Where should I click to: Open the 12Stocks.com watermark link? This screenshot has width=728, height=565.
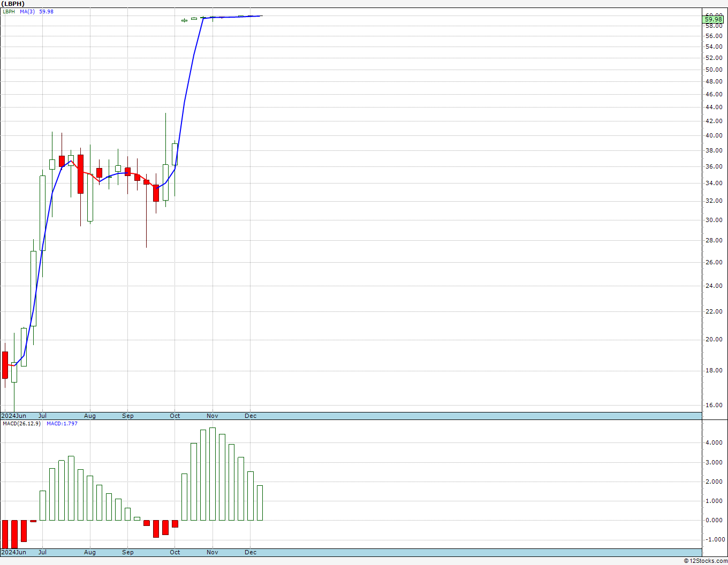coord(706,561)
